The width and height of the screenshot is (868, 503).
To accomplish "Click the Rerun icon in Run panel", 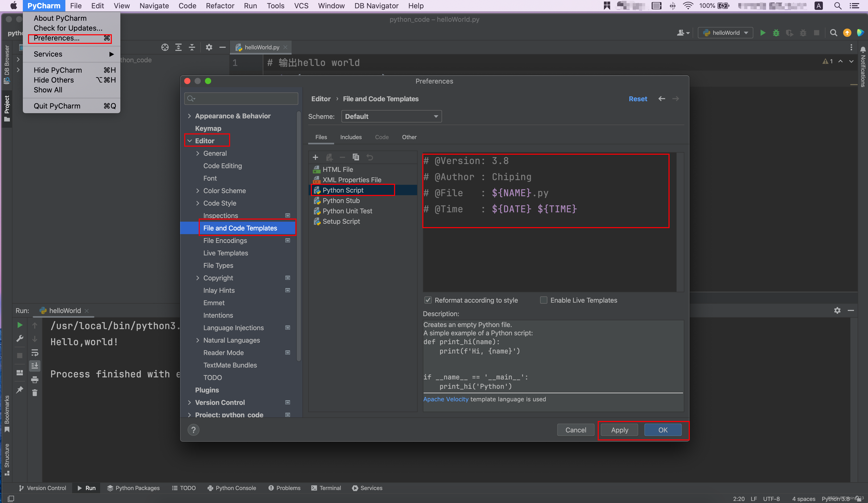I will point(20,325).
